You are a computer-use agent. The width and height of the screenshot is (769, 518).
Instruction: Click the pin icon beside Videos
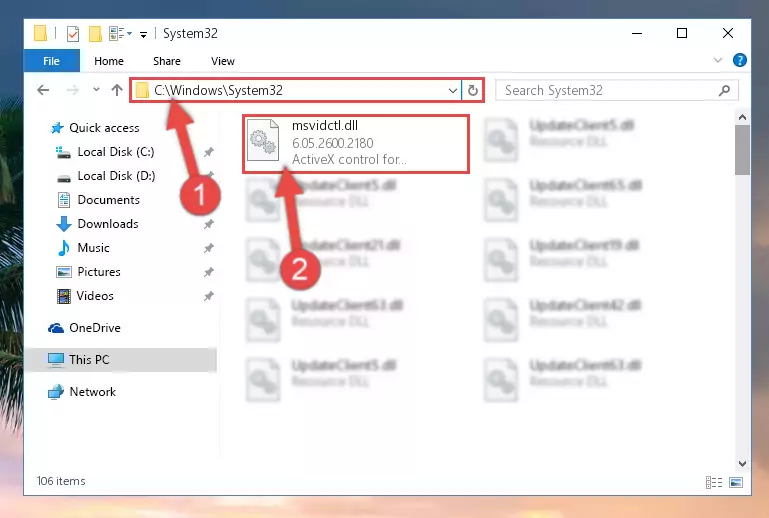coord(208,296)
